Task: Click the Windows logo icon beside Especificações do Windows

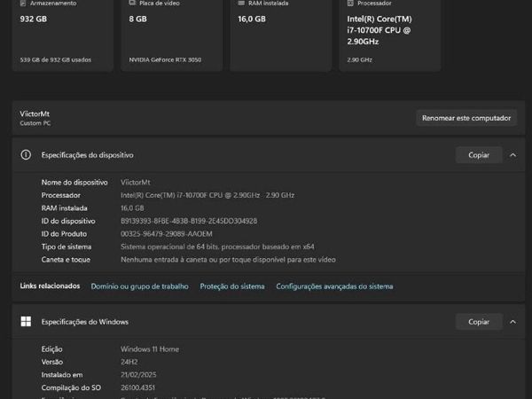Action: (26, 321)
